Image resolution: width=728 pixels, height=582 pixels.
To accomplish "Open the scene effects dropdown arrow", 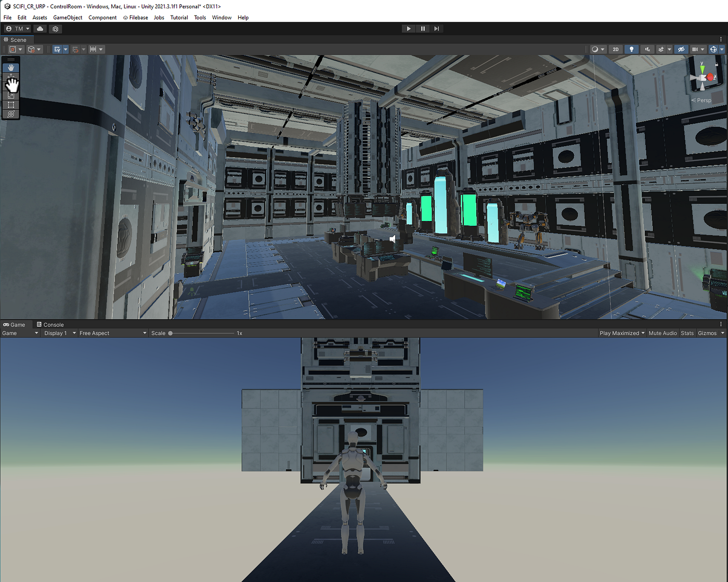I will 669,49.
